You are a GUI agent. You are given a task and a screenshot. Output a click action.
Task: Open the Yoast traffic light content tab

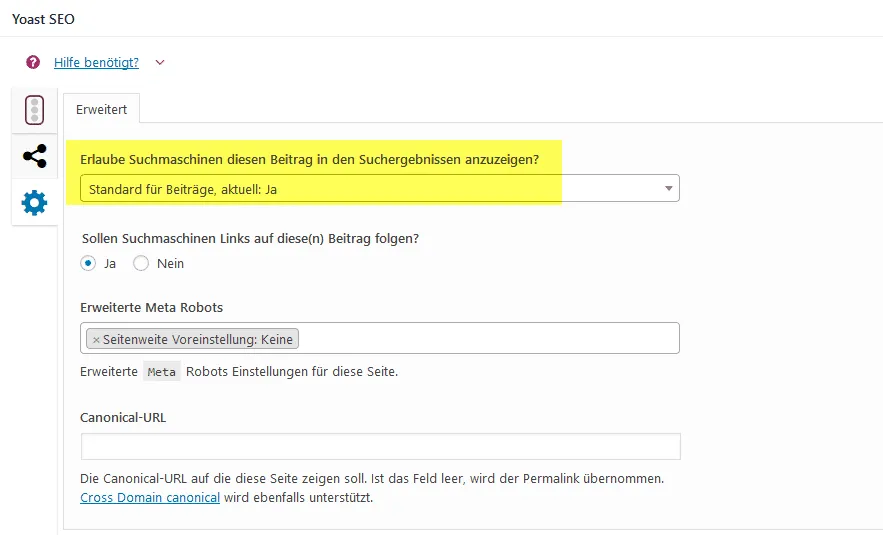pyautogui.click(x=34, y=110)
